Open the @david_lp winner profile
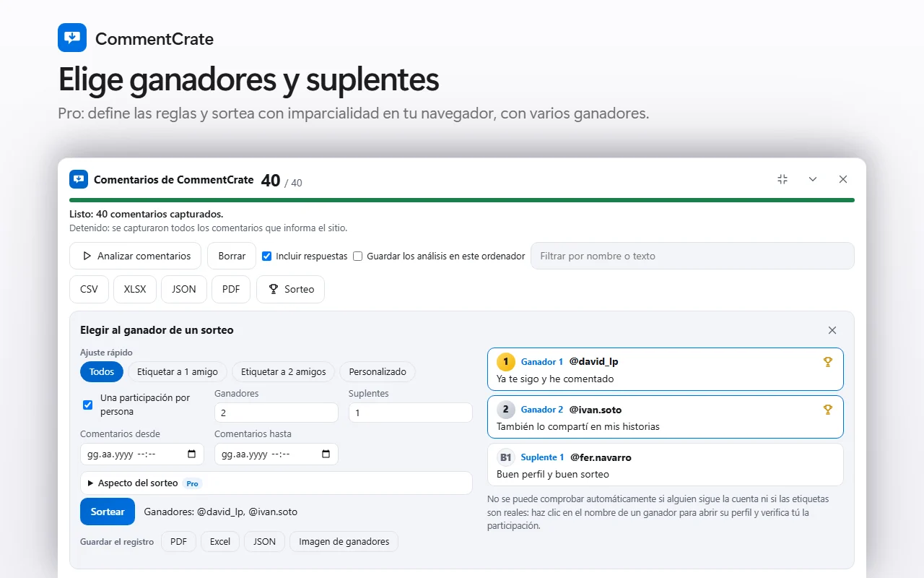The image size is (924, 578). (x=593, y=361)
